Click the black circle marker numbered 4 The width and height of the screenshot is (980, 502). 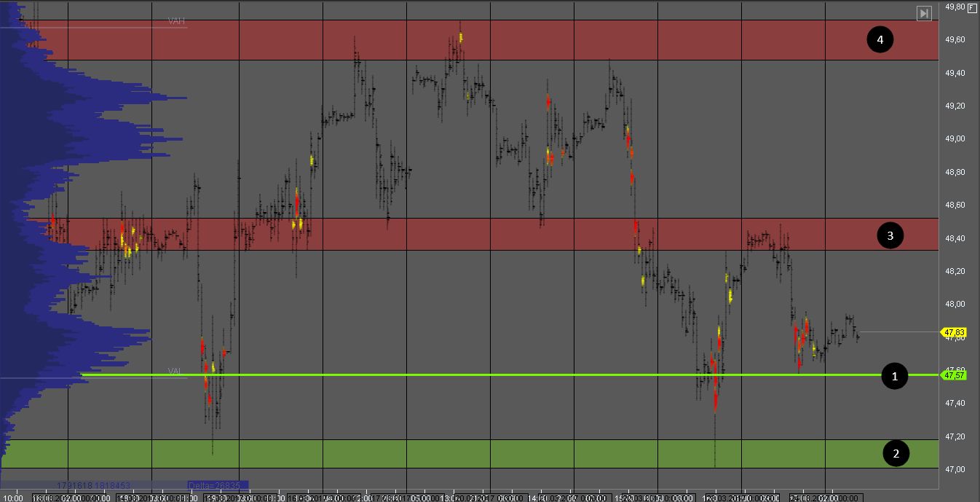[x=880, y=39]
